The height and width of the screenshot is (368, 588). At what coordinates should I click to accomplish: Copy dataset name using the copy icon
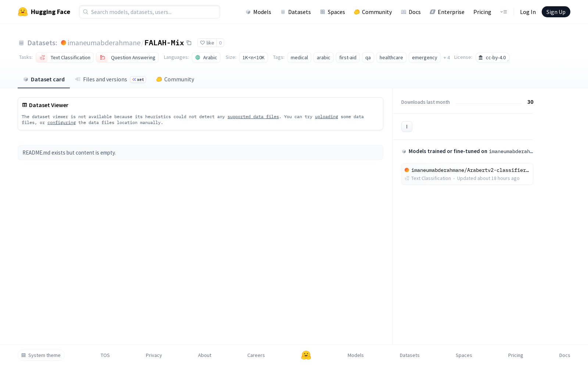click(189, 43)
